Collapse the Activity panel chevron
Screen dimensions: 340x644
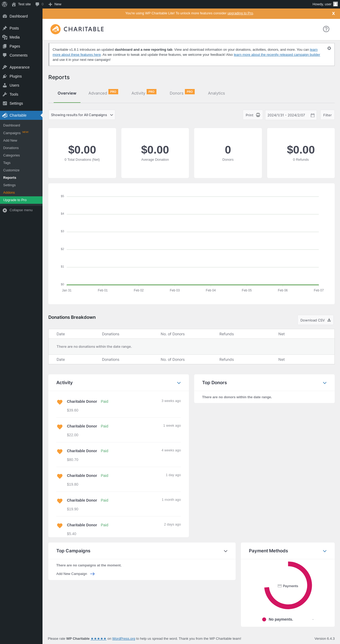[179, 383]
